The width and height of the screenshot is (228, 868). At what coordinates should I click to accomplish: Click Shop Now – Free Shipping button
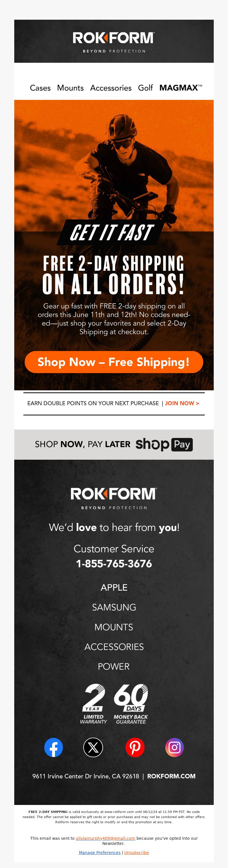(114, 362)
